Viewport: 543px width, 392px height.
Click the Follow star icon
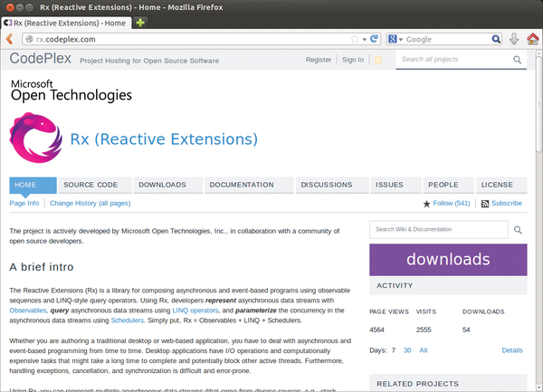pos(426,204)
